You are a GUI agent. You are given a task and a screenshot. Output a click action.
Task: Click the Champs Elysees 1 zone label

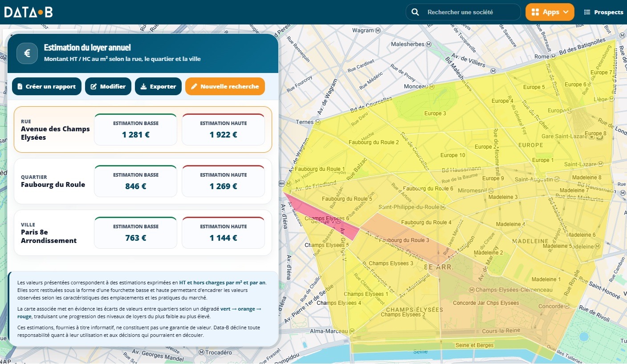tap(366, 294)
